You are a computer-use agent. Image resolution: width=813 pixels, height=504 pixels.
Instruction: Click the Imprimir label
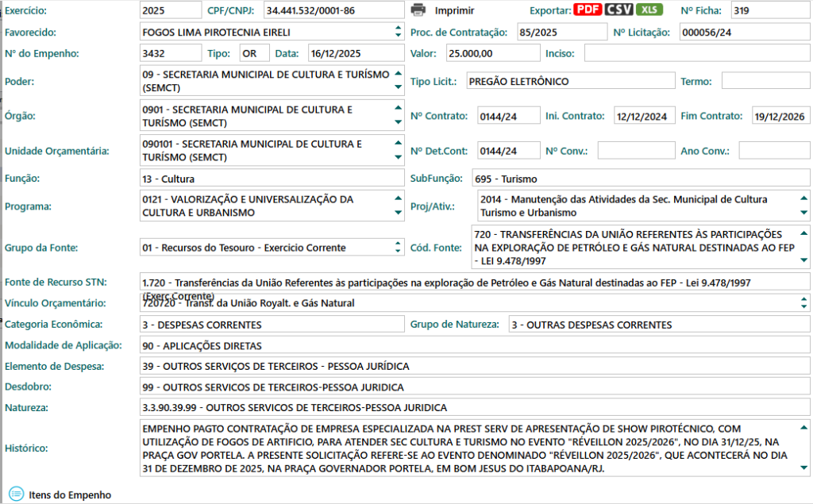[457, 10]
